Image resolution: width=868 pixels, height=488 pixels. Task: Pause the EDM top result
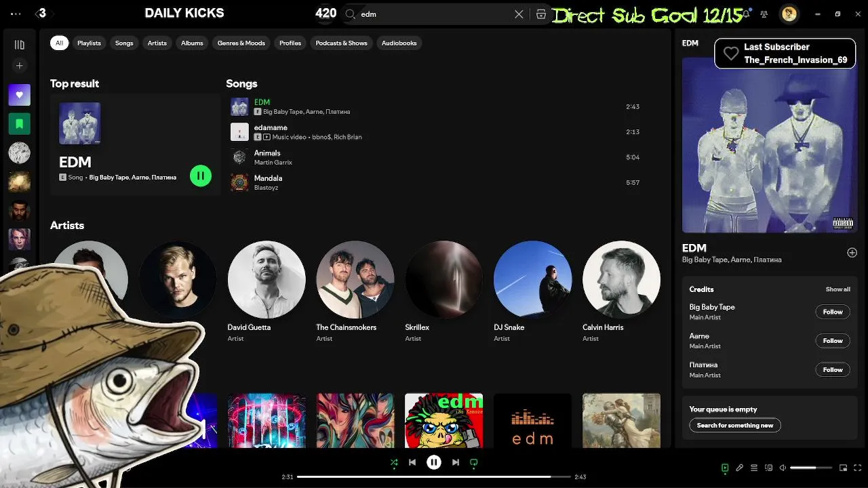(x=201, y=176)
